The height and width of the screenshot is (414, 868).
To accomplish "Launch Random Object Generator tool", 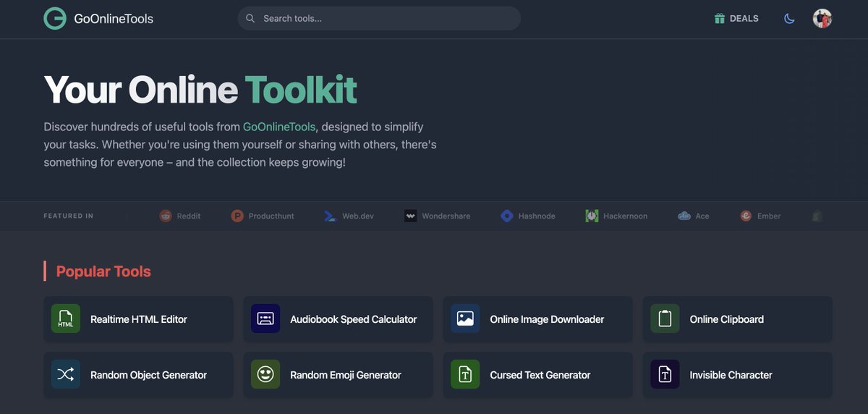I will click(138, 375).
